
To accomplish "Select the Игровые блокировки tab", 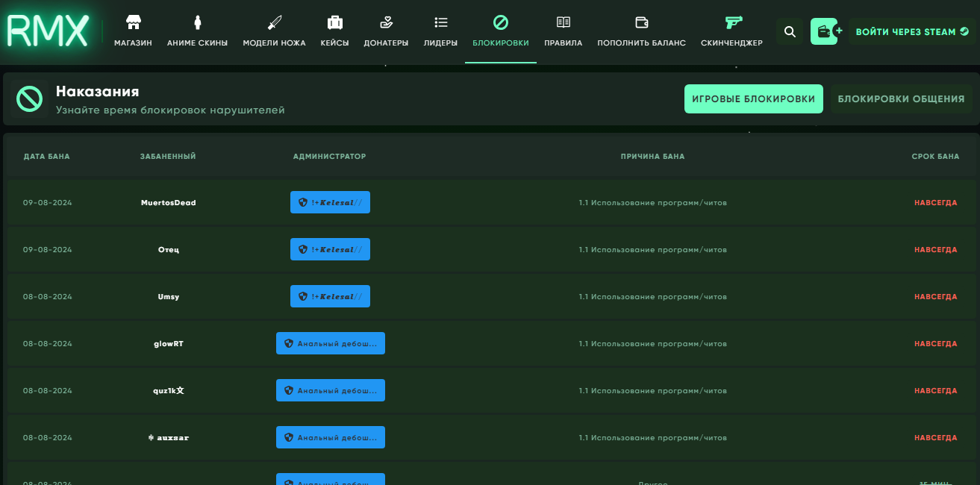I will click(x=753, y=99).
